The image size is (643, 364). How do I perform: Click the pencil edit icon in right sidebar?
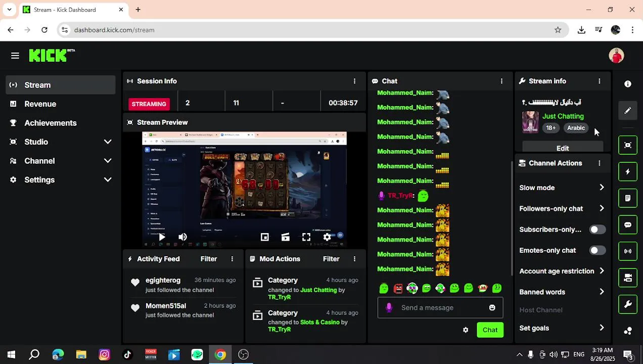628,110
